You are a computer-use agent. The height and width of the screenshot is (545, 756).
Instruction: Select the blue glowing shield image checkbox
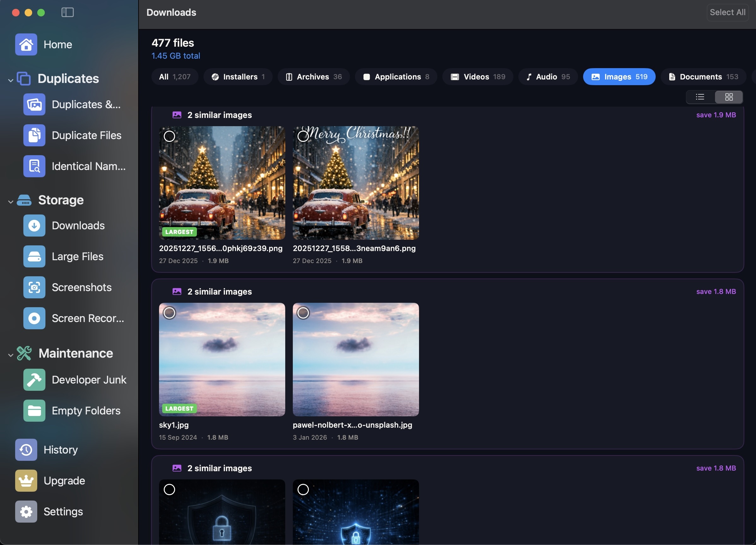tap(303, 489)
